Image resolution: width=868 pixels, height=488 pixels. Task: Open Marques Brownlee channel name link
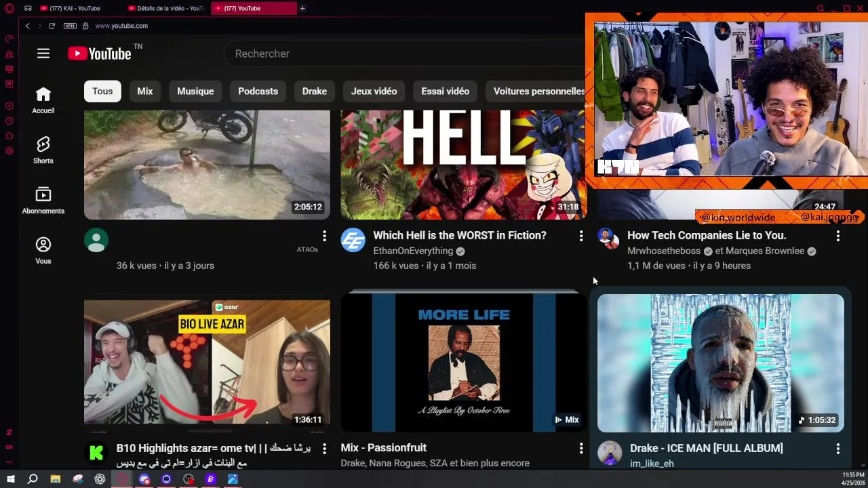765,251
